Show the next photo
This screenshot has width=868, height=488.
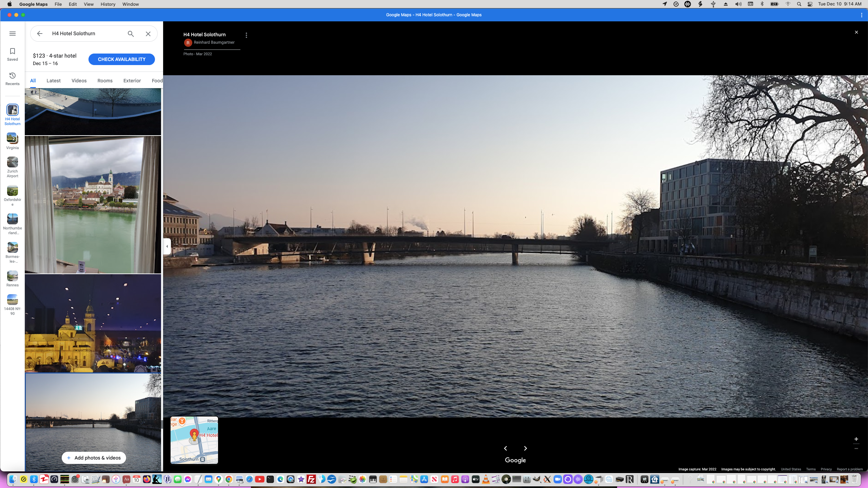point(526,448)
